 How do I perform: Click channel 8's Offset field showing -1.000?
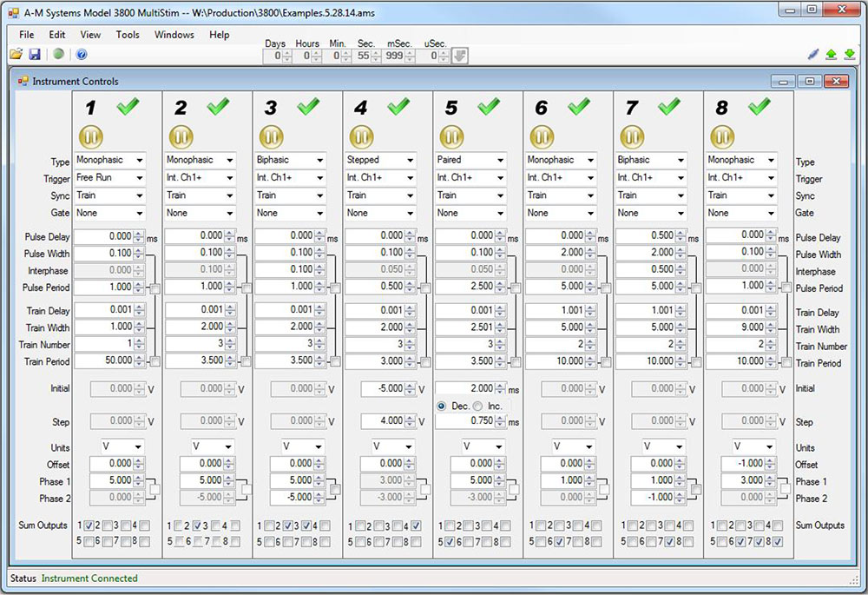tap(749, 464)
